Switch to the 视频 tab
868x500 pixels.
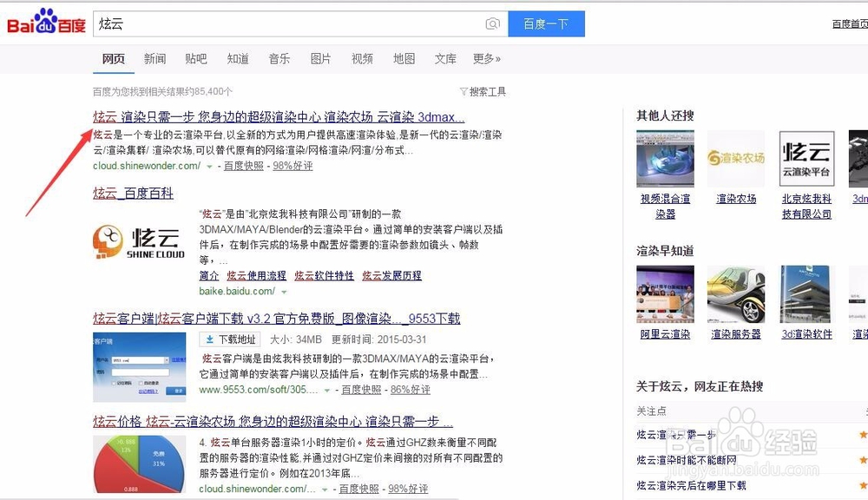click(x=362, y=58)
